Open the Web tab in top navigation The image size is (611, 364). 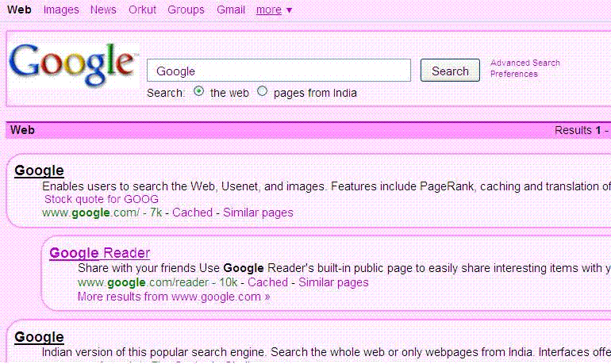click(19, 10)
